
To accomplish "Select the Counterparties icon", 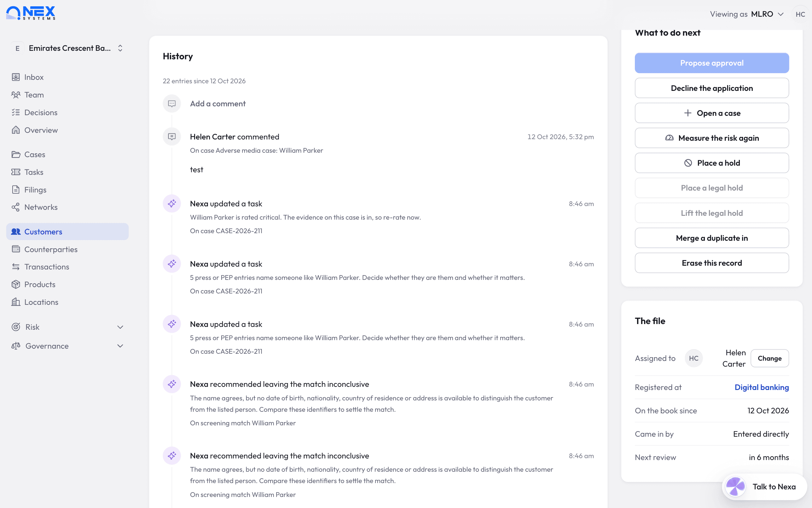I will pos(16,249).
